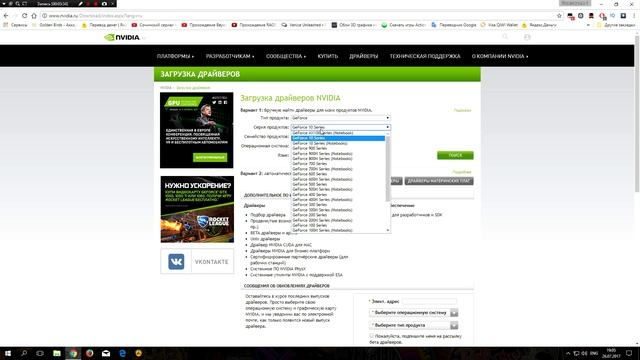Viewport: 640px width, 360px height.
Task: Check the newsletter subscription checkbox
Action: [x=371, y=336]
